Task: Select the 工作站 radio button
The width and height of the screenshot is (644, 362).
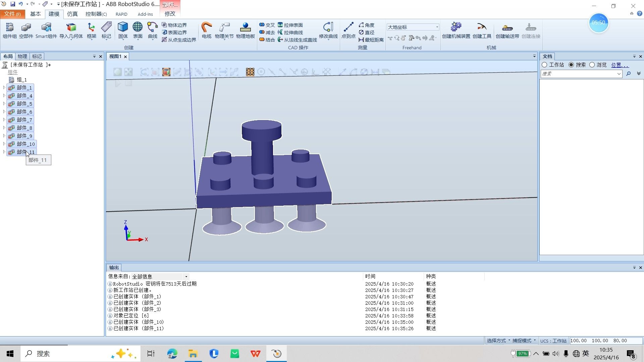Action: click(544, 65)
